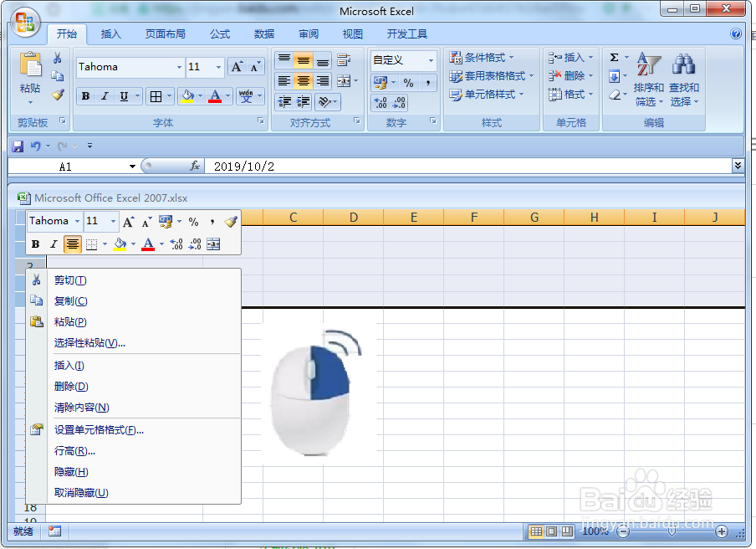Toggle Align Text Right in the ribbon
Viewport: 756px width, 549px height.
323,81
